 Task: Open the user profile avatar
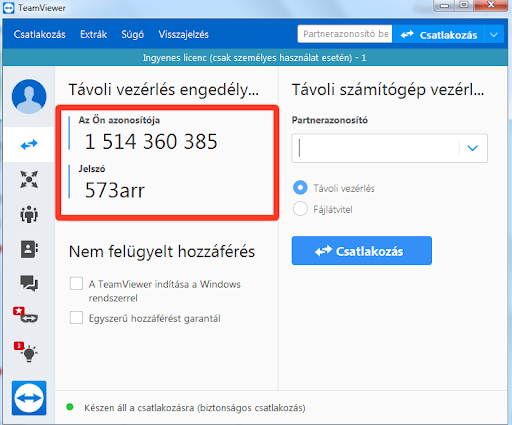coord(29,96)
